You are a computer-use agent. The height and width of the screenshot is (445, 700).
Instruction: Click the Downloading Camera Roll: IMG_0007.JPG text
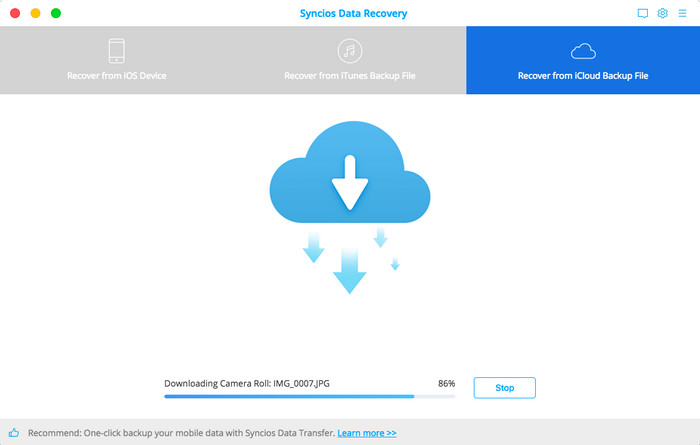pos(247,383)
